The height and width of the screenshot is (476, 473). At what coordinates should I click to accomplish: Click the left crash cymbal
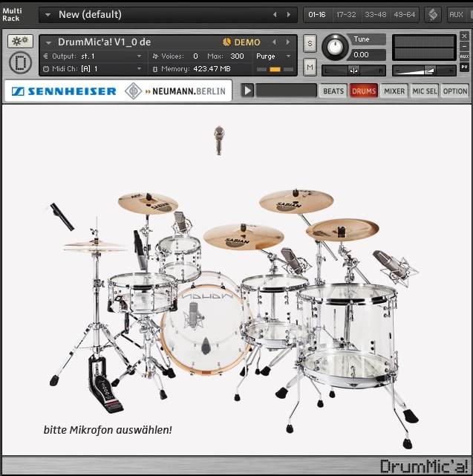coord(148,203)
